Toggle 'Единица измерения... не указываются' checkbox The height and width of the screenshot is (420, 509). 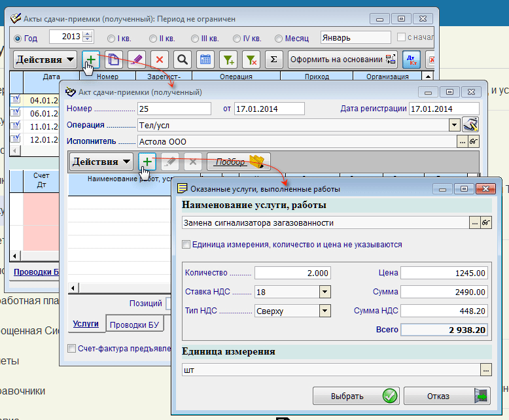click(x=186, y=245)
